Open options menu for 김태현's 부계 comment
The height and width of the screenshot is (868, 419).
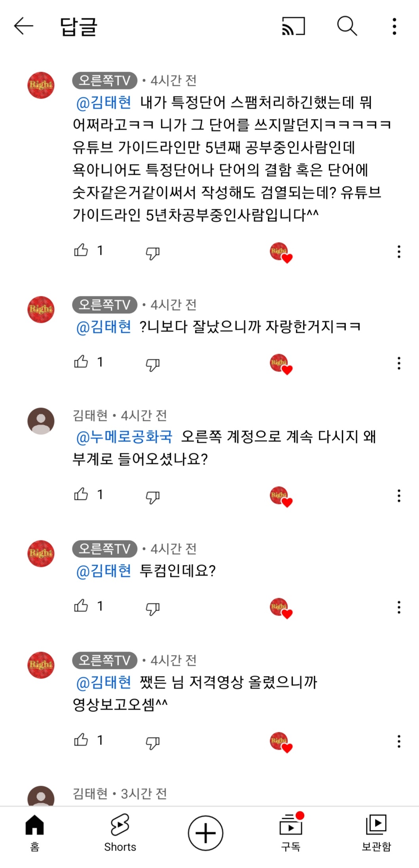pyautogui.click(x=399, y=495)
